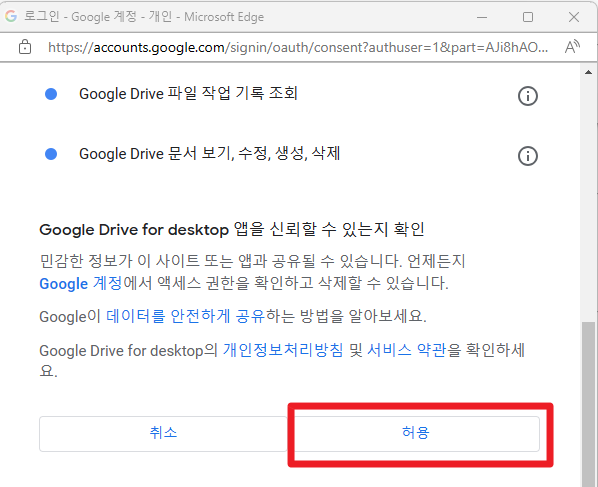
Task: Open the 서비스 약관 link
Action: coord(407,350)
